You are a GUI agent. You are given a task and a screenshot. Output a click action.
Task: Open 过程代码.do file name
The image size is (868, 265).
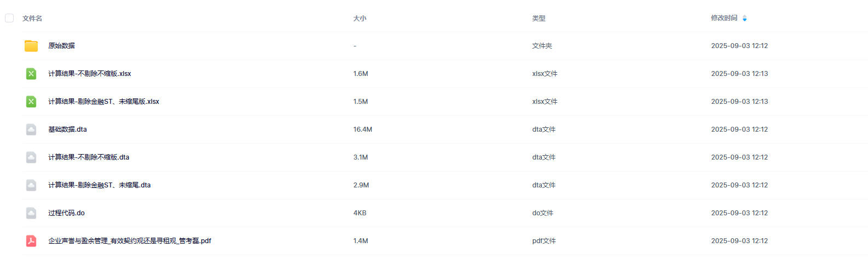66,213
